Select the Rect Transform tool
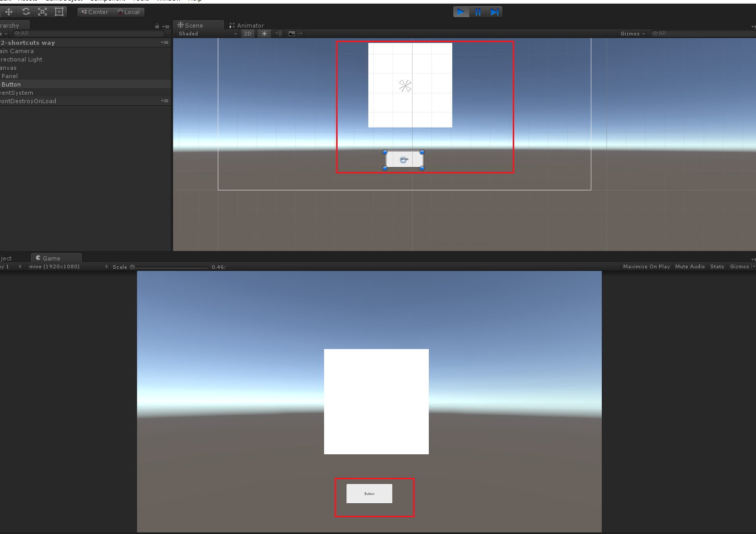The width and height of the screenshot is (756, 534). [59, 11]
